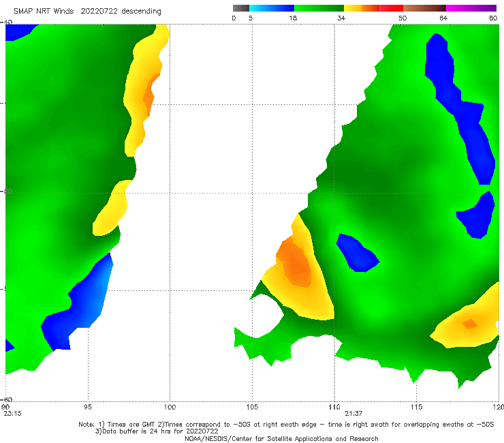The width and height of the screenshot is (504, 443).
Task: Click the longitude axis label '105'
Action: 252,407
